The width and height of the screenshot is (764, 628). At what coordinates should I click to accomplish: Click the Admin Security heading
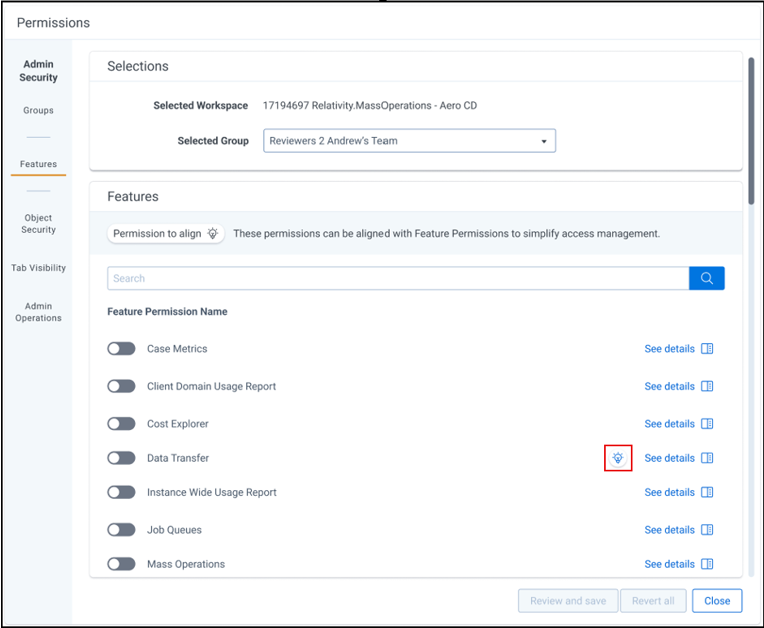coord(38,71)
